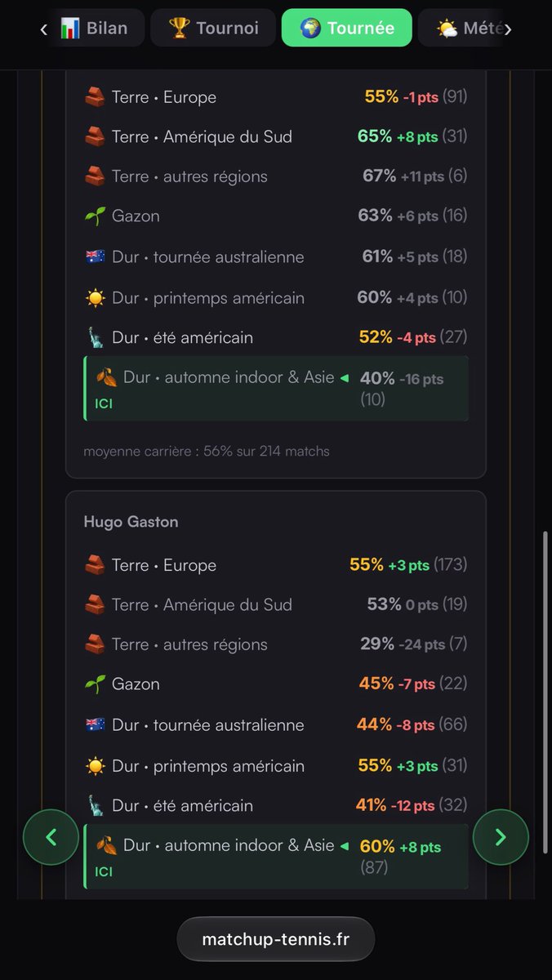
Task: Go to previous match with green arrow
Action: pyautogui.click(x=51, y=837)
